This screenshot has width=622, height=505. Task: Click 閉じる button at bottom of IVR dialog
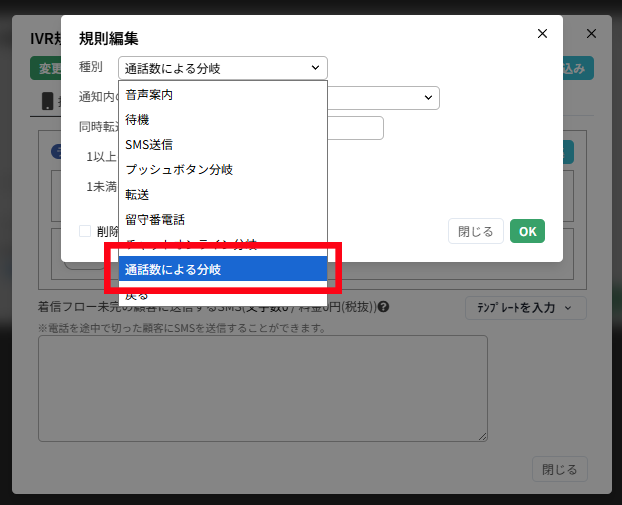(x=559, y=470)
